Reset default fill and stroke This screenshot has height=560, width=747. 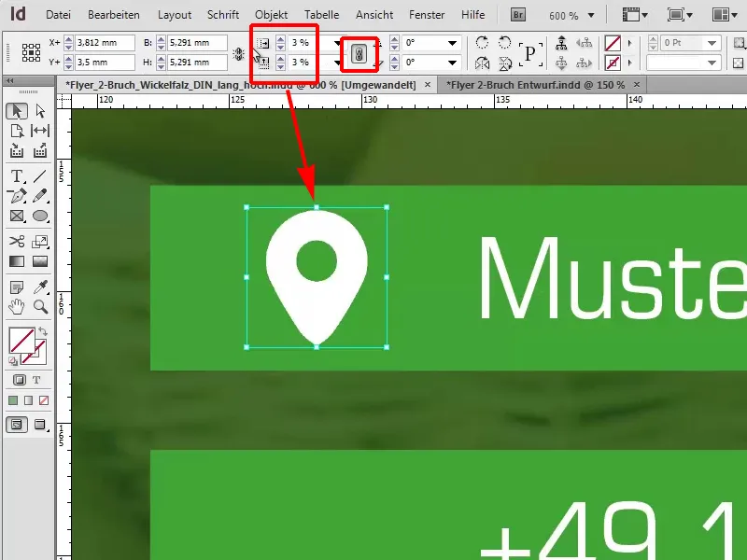point(13,361)
